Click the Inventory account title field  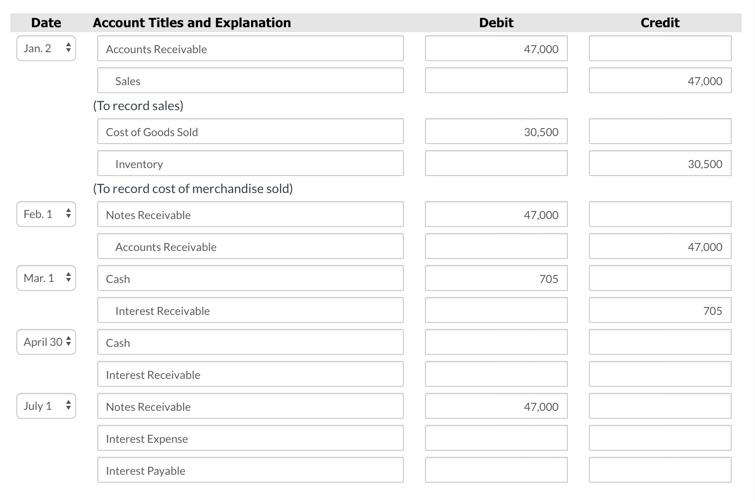pos(250,163)
